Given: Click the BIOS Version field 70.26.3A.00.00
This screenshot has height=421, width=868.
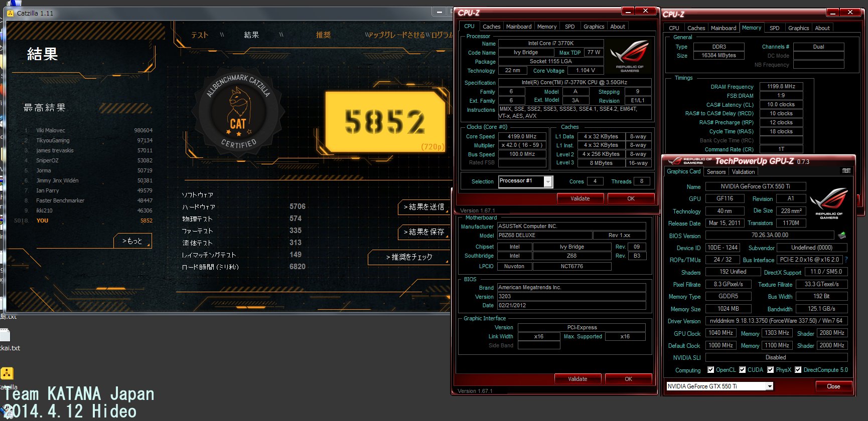Looking at the screenshot, I should [770, 235].
